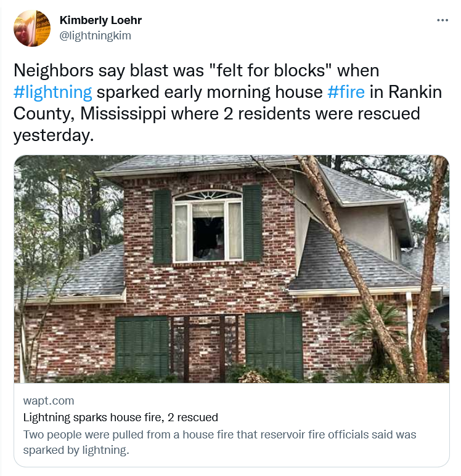
Task: Follow the #fire hashtag link
Action: [346, 92]
